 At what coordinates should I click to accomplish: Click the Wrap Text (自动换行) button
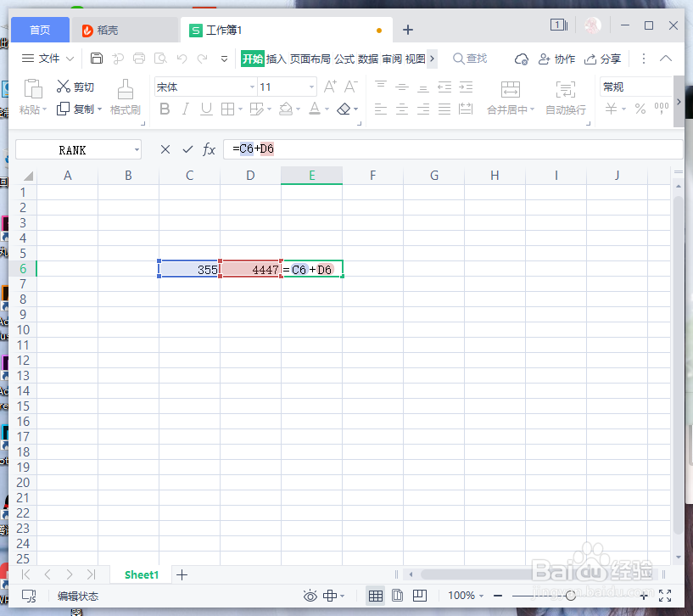566,98
